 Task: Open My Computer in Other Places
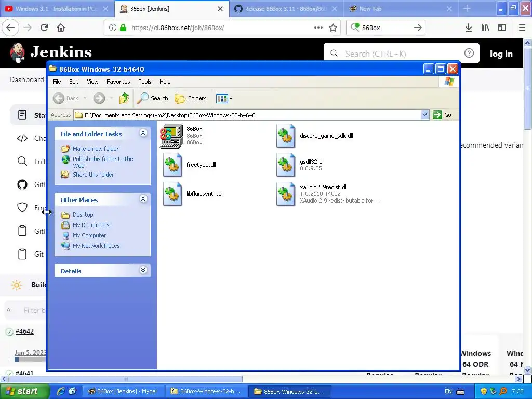(x=89, y=235)
